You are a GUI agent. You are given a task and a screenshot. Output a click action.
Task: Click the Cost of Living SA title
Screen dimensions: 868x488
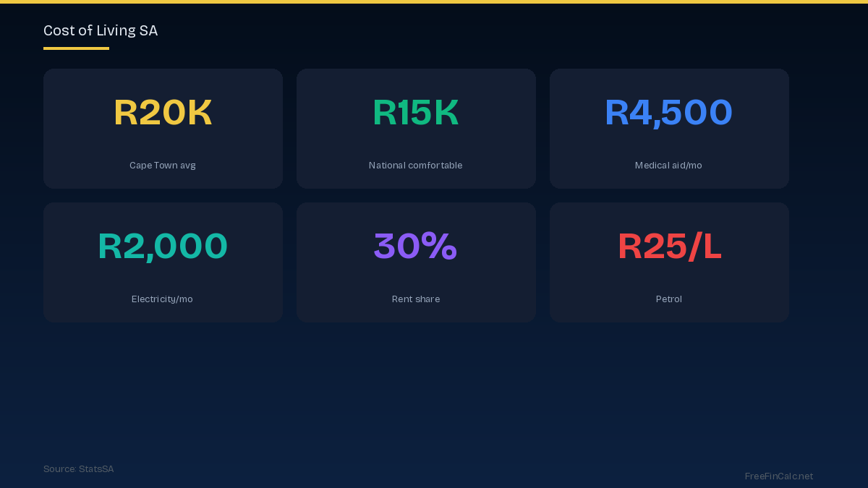click(101, 30)
